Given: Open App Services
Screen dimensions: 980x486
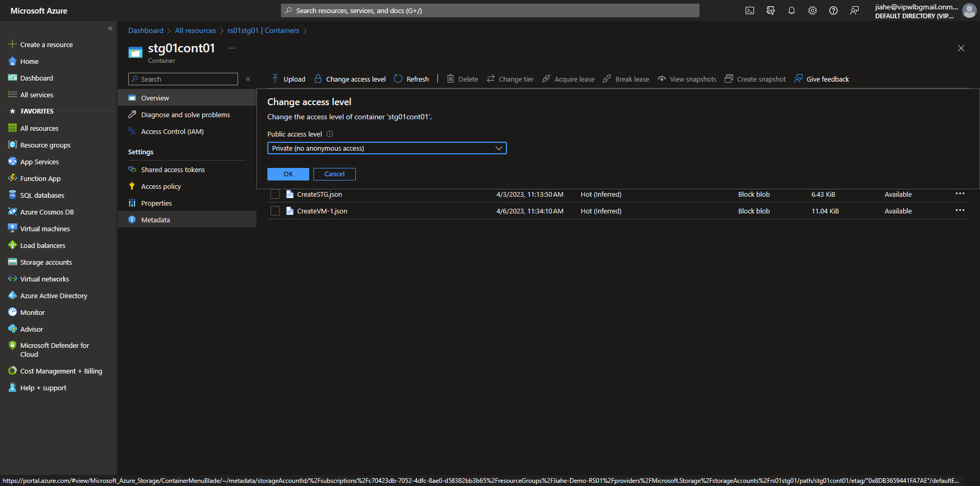Looking at the screenshot, I should (59, 162).
